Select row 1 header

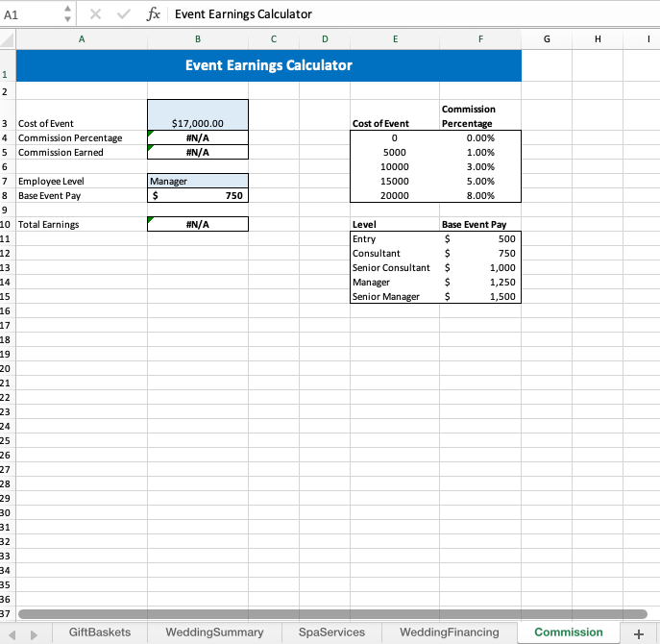tap(8, 65)
